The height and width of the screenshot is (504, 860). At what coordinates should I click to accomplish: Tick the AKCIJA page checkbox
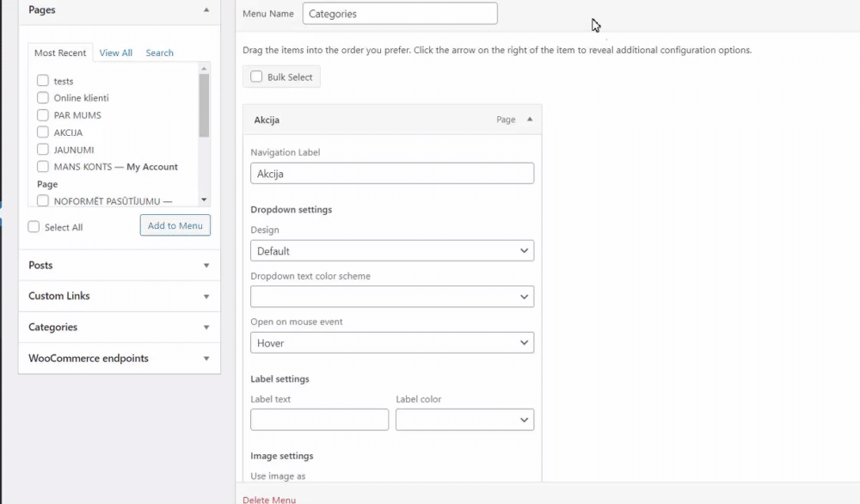[x=43, y=132]
